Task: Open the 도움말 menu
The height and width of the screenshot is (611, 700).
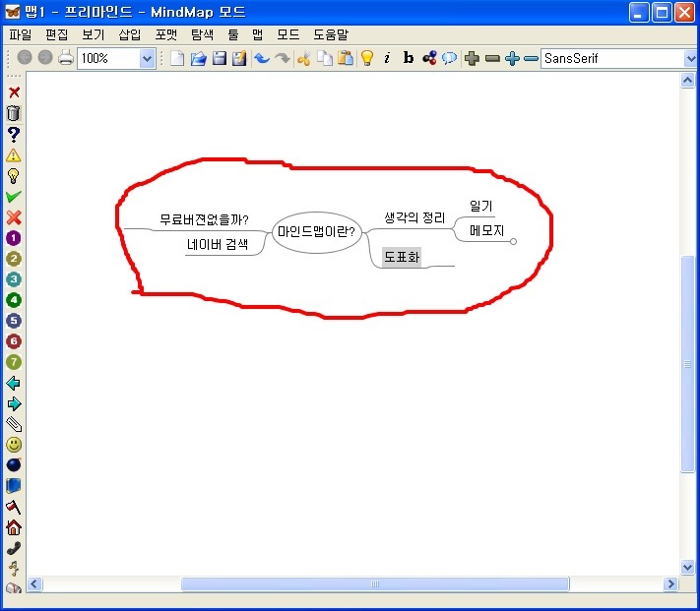Action: point(331,33)
